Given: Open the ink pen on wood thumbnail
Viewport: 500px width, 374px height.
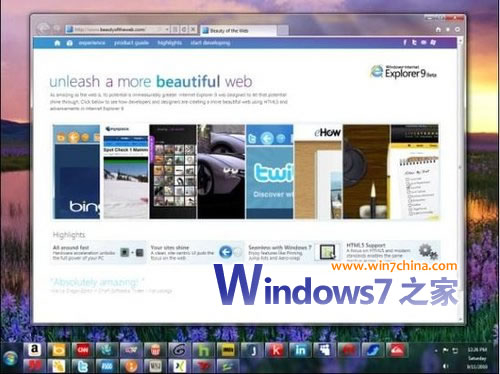Looking at the screenshot, I should click(366, 172).
